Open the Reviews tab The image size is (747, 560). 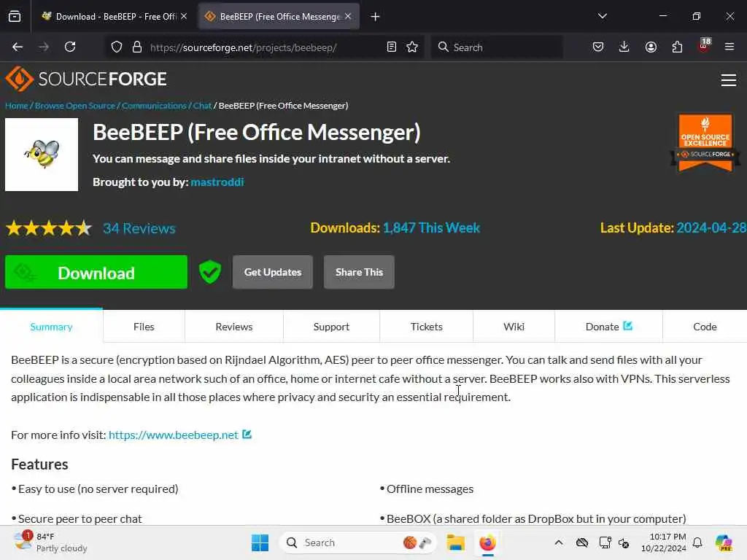[234, 327]
